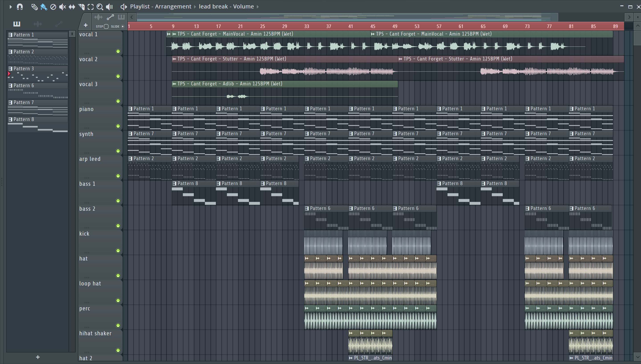Viewport: 641px width, 364px height.
Task: Mute the vocal 3 track
Action: [x=118, y=101]
